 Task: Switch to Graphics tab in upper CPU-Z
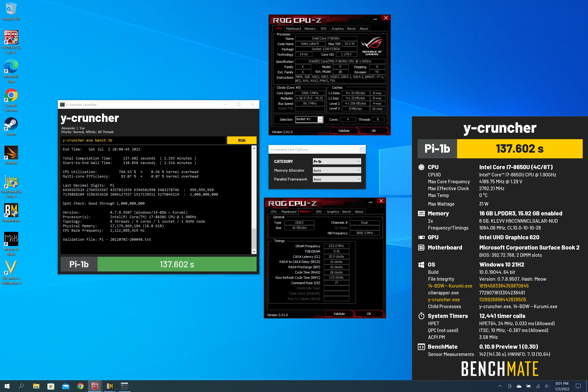[337, 28]
